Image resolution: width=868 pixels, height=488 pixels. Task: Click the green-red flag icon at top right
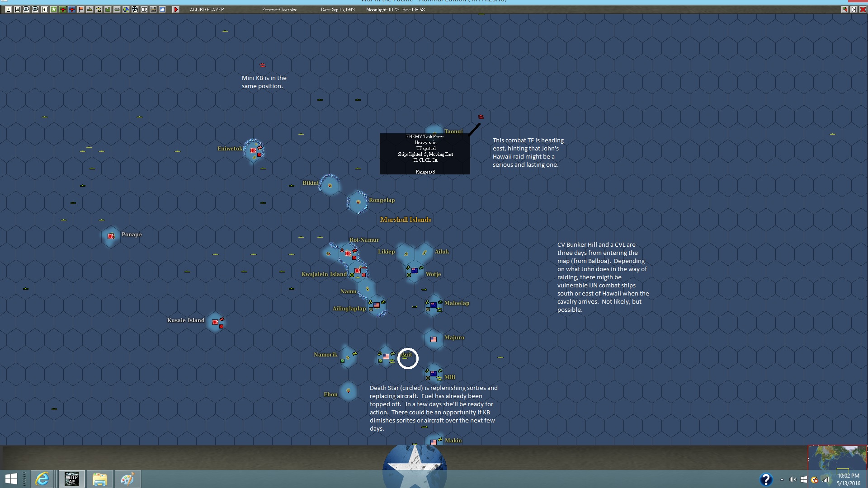(844, 9)
